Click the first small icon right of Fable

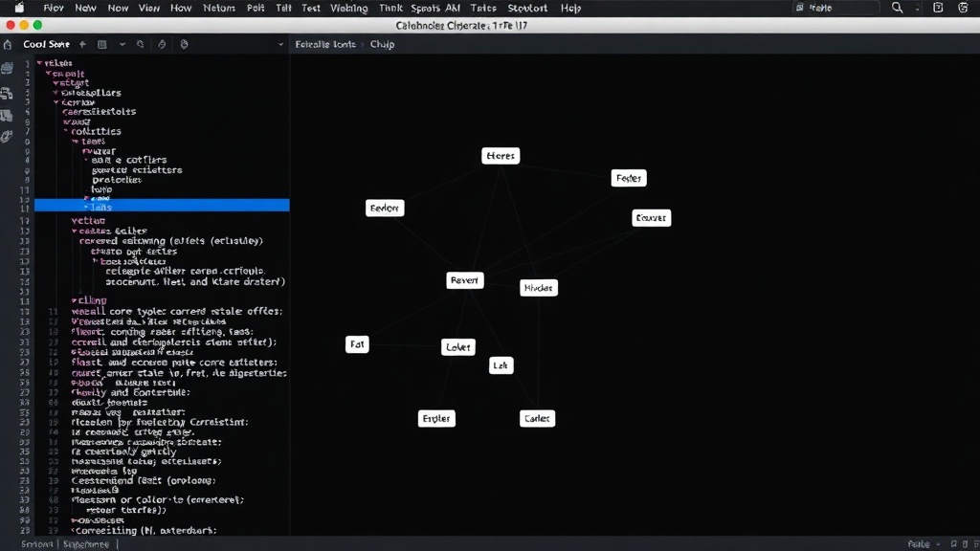(x=953, y=544)
